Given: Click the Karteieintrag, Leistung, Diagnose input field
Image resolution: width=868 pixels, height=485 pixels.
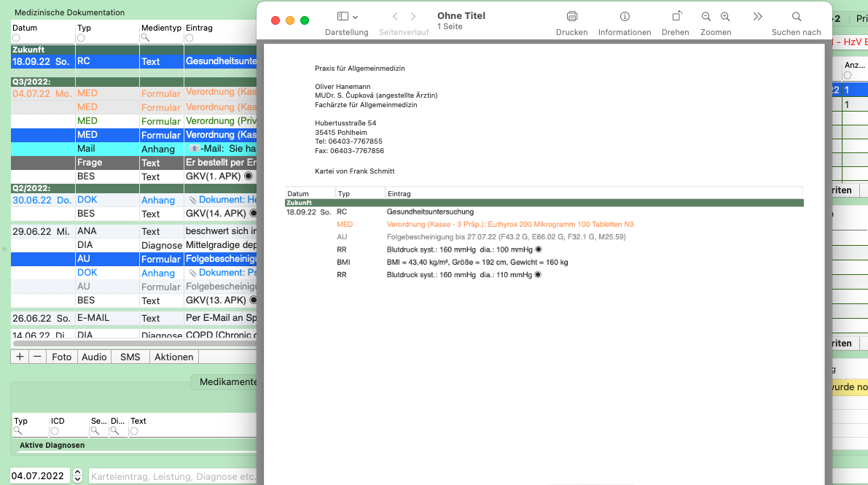Looking at the screenshot, I should click(x=173, y=476).
